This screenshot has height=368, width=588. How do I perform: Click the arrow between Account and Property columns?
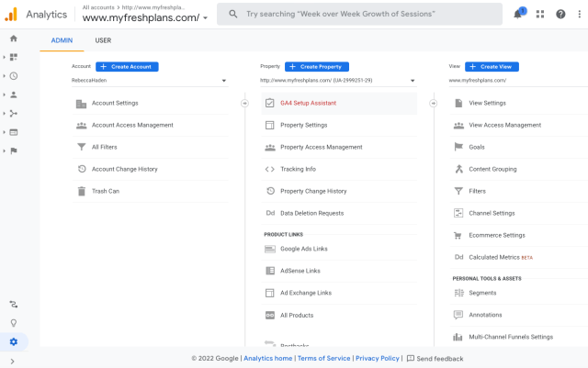point(244,103)
